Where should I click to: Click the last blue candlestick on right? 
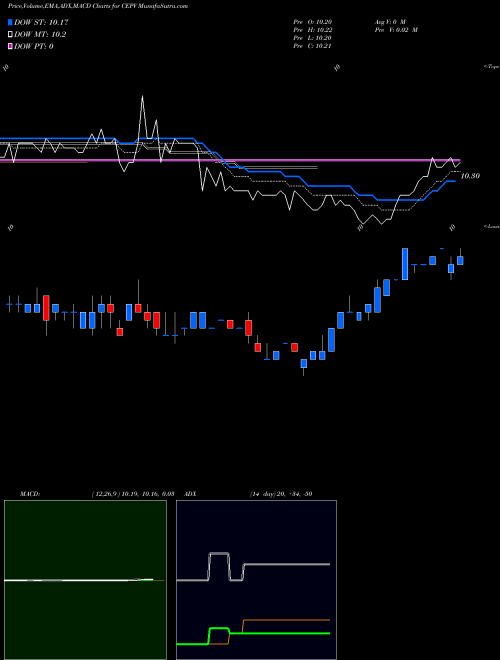point(460,260)
